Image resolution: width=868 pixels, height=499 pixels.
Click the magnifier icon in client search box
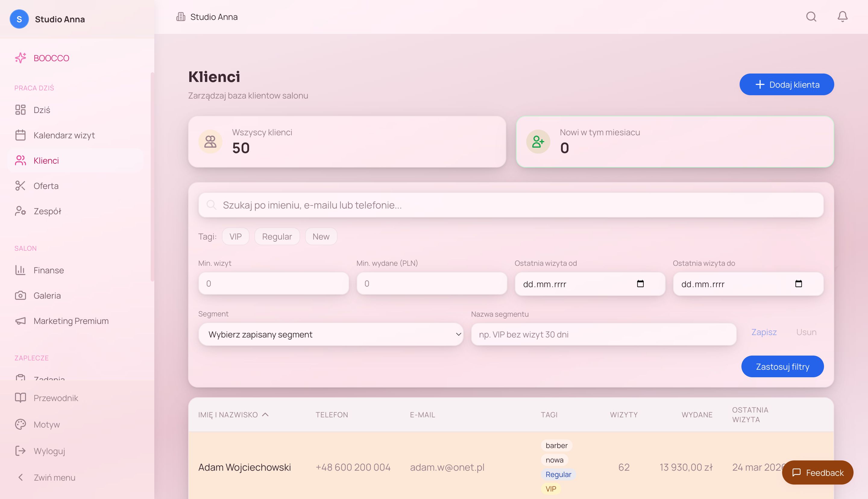(212, 205)
